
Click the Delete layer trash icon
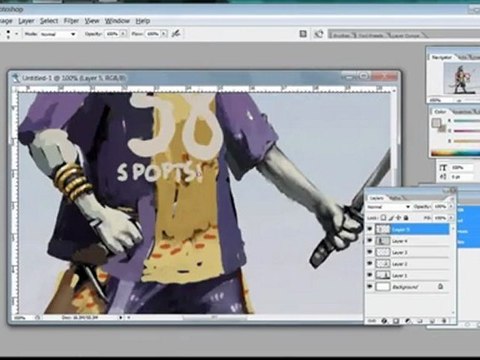click(444, 321)
